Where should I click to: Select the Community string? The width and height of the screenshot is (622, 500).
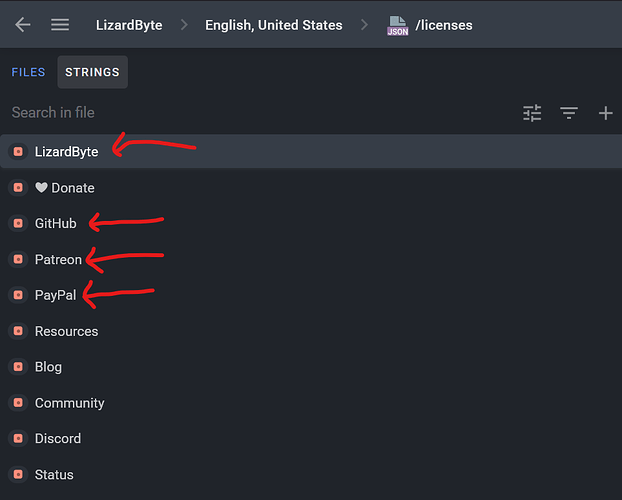pyautogui.click(x=69, y=403)
